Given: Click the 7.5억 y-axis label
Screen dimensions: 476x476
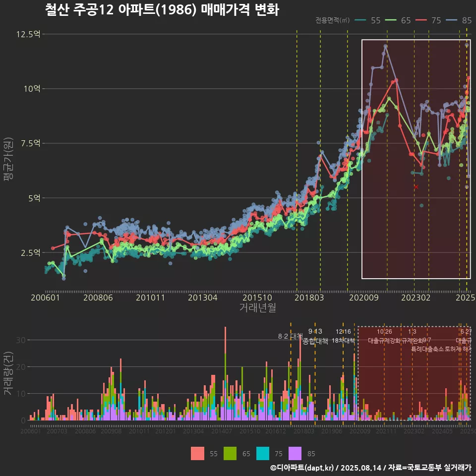Looking at the screenshot, I should pyautogui.click(x=30, y=143).
